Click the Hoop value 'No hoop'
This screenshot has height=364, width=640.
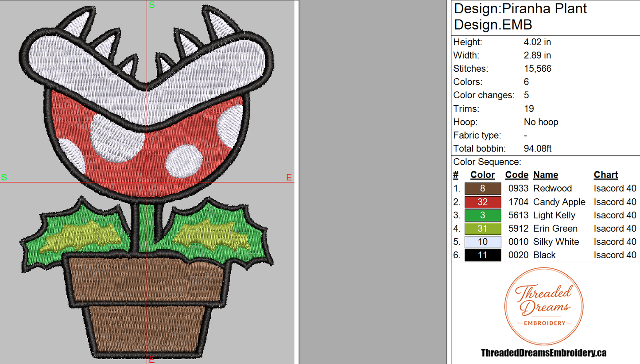(541, 122)
